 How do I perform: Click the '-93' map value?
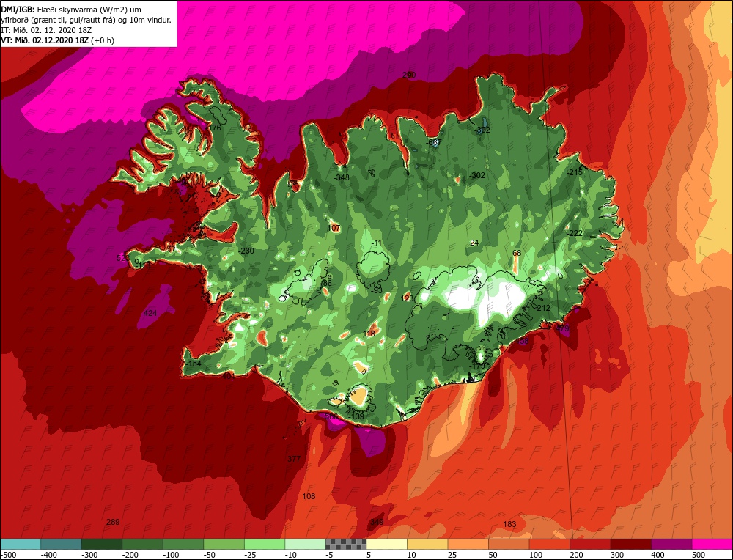coord(376,290)
